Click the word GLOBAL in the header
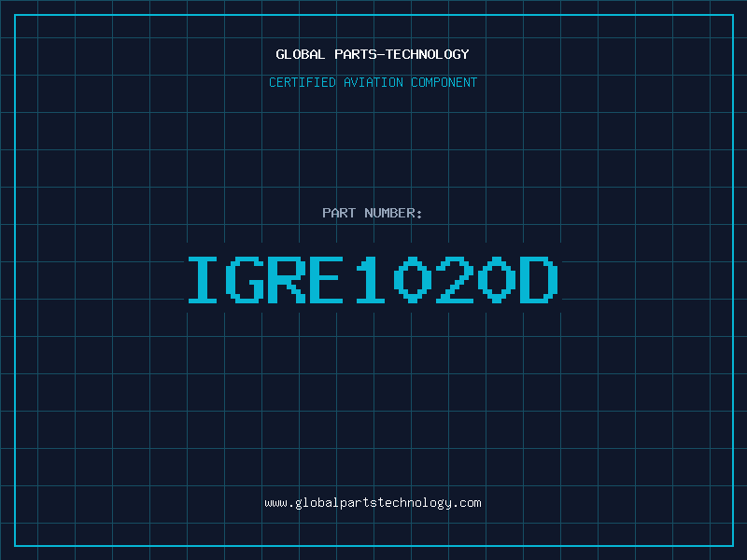747x560 pixels. [x=301, y=54]
